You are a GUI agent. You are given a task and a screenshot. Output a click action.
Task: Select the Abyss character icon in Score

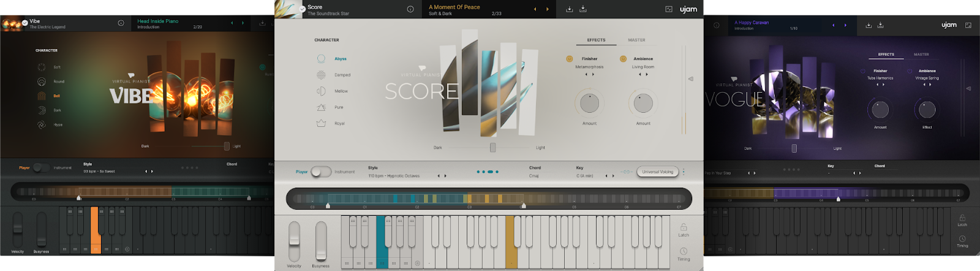(x=321, y=59)
